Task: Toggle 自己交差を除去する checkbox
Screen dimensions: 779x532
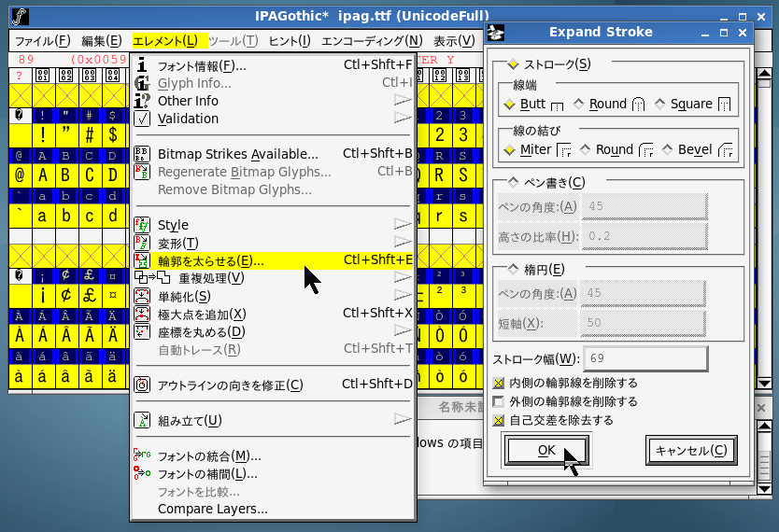Action: click(498, 421)
